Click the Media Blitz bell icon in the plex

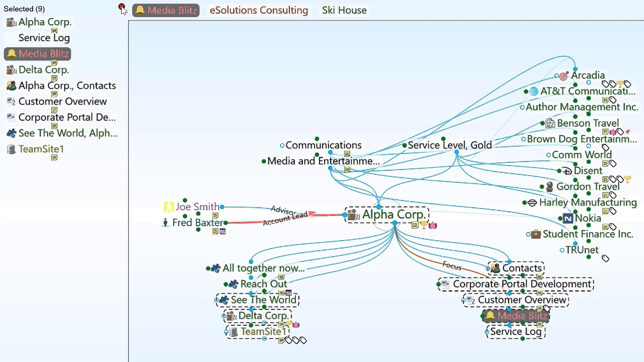pos(490,316)
